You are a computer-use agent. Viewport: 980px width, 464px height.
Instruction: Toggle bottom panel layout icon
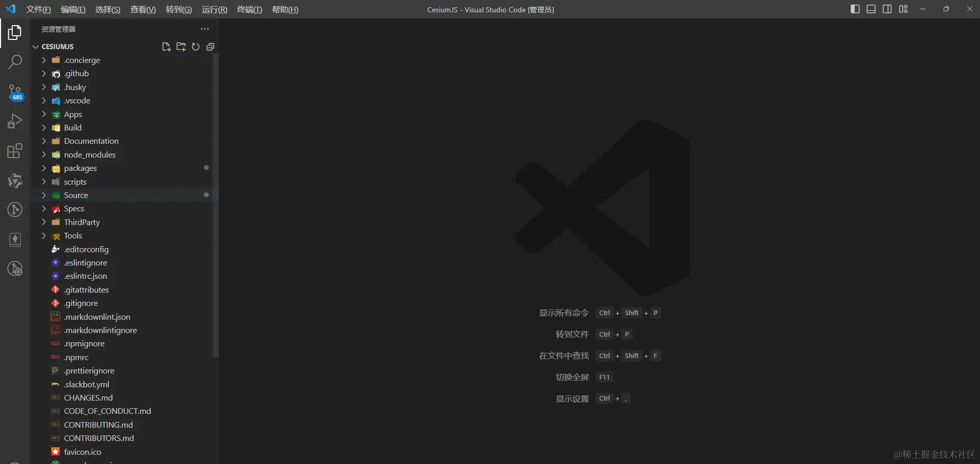[871, 9]
